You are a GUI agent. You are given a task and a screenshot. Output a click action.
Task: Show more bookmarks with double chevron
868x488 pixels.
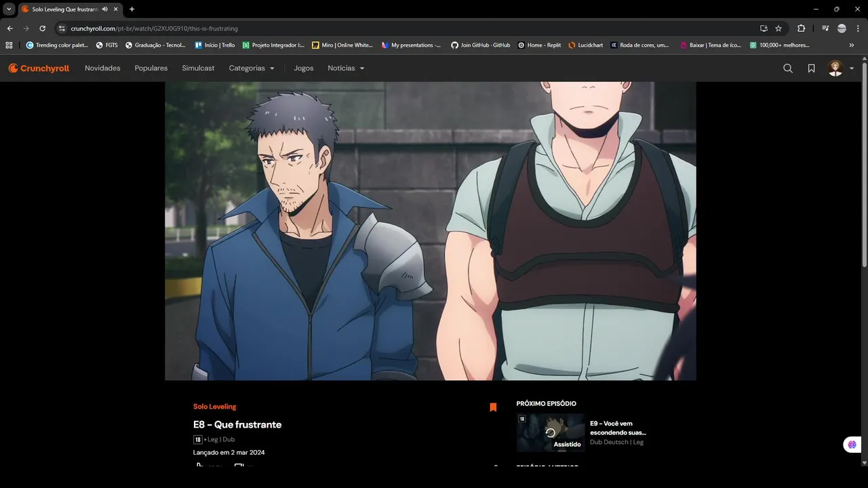[852, 45]
